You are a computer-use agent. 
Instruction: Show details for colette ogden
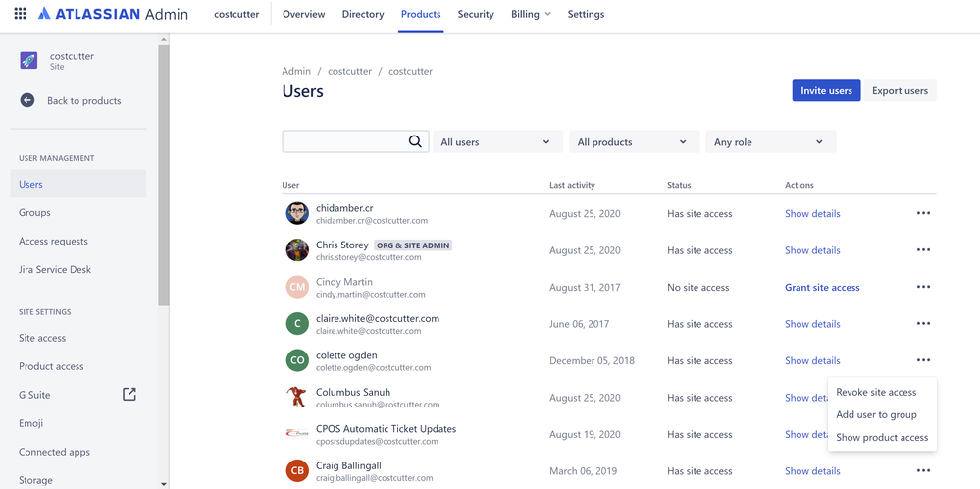(812, 360)
